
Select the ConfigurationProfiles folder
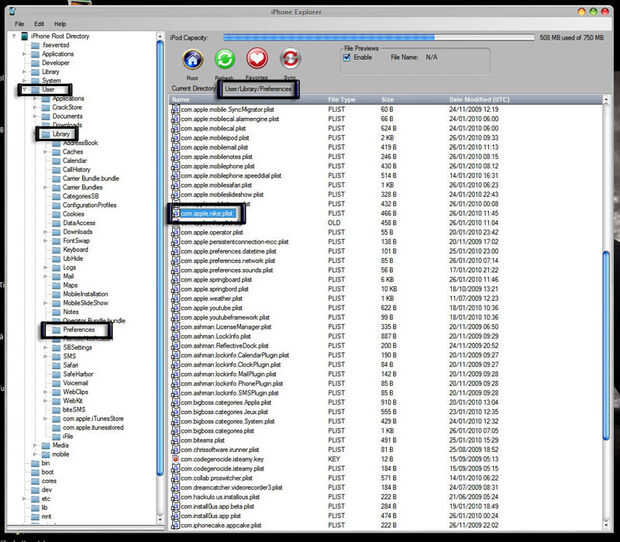coord(89,205)
